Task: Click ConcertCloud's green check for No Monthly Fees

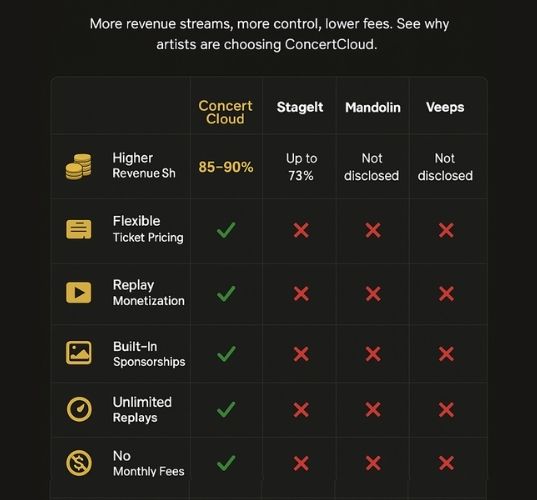Action: (226, 463)
